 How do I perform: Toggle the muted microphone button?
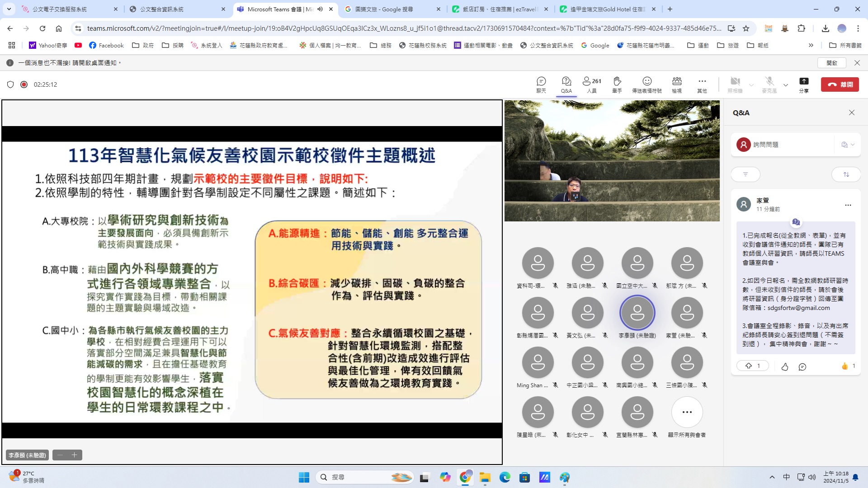[x=769, y=84]
